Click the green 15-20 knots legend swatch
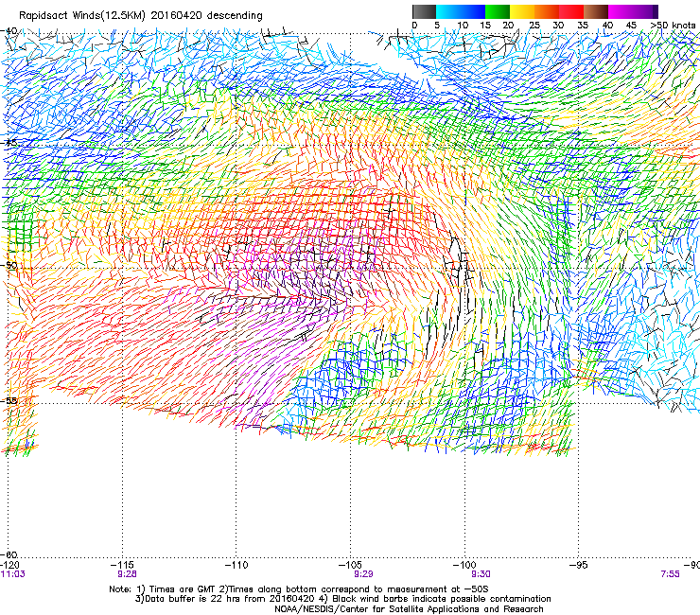Image resolution: width=700 pixels, height=615 pixels. point(498,11)
